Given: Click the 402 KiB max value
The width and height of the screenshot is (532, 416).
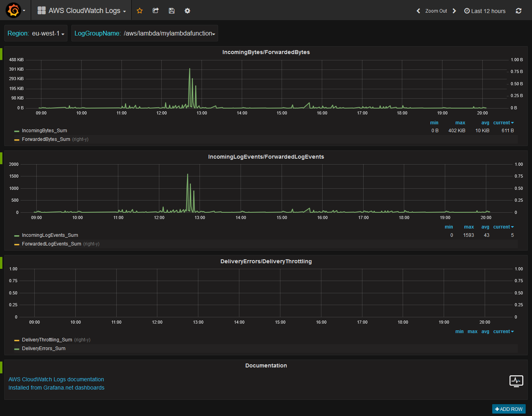Looking at the screenshot, I should [457, 131].
